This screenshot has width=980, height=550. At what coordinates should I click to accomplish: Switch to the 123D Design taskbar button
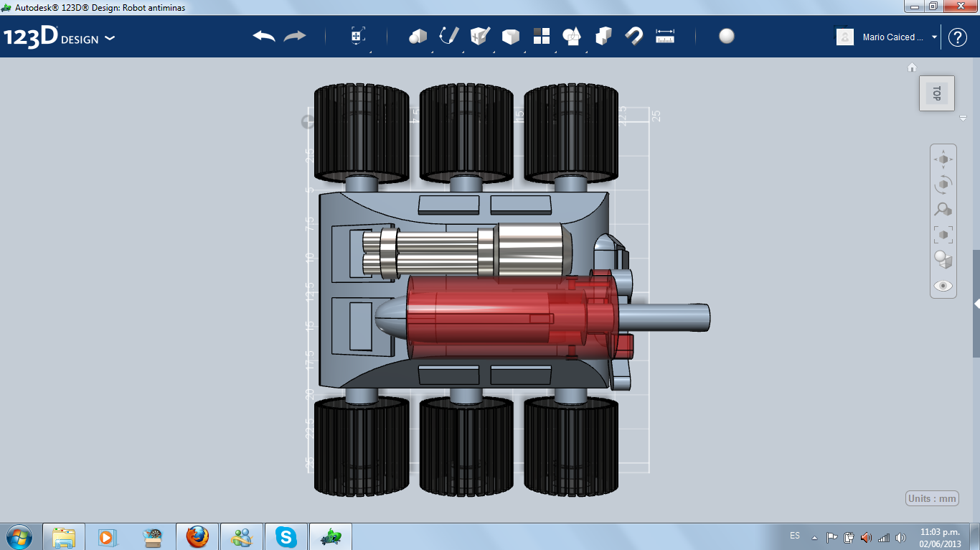coord(331,536)
